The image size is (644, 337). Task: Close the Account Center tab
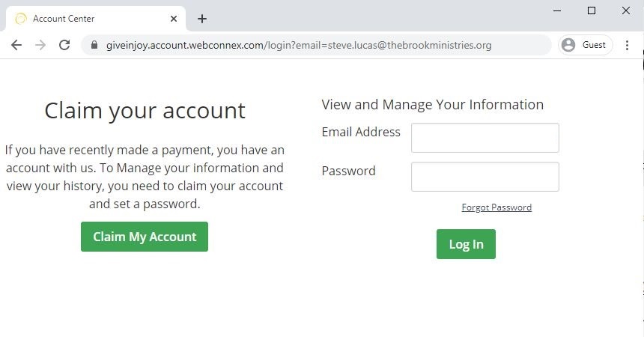point(175,19)
